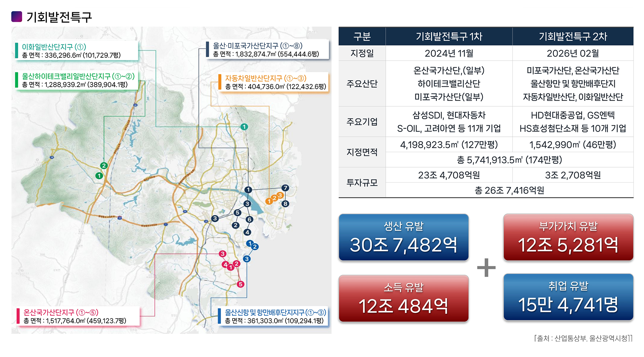Click orange marker 1 of 자동차일반산단지구

coord(269,201)
